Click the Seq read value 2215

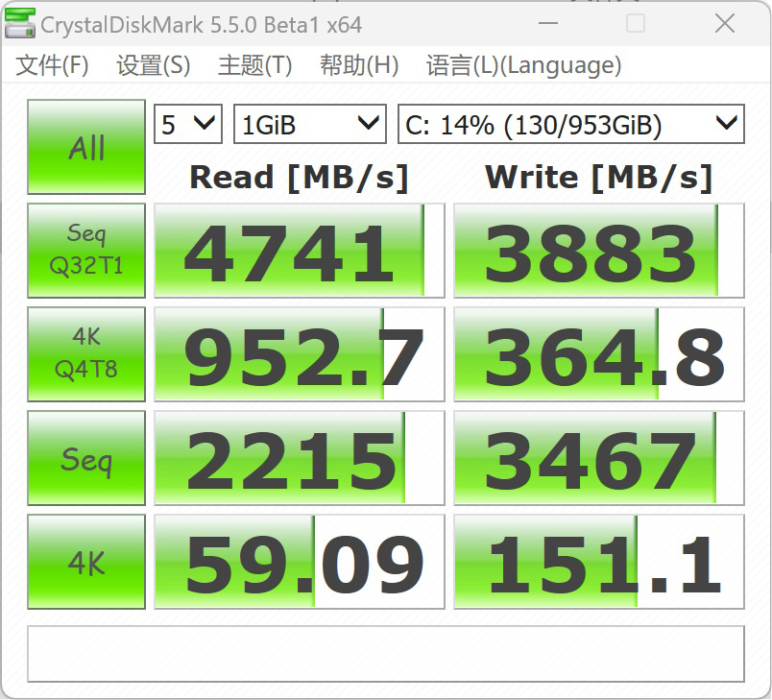[x=300, y=458]
